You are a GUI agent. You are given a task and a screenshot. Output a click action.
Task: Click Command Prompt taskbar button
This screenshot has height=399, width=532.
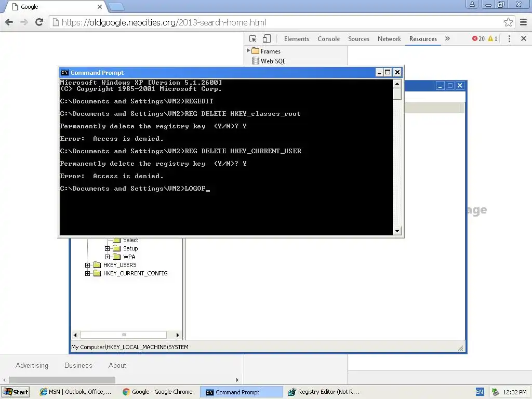(x=241, y=392)
